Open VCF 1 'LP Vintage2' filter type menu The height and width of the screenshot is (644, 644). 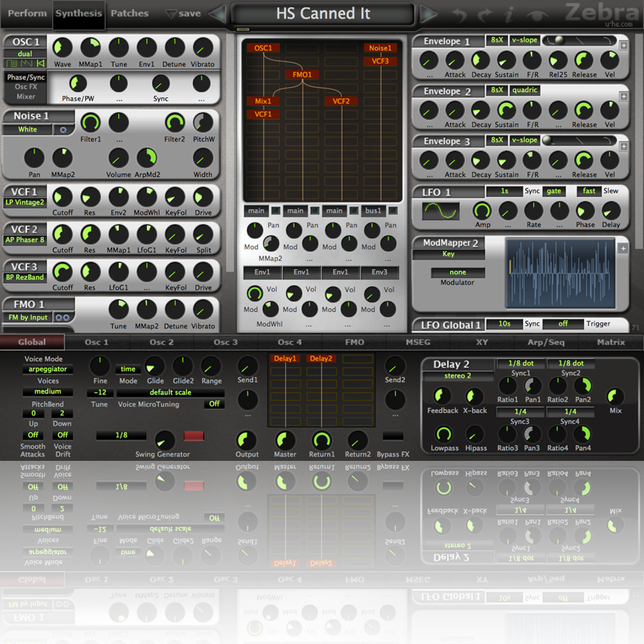(24, 202)
